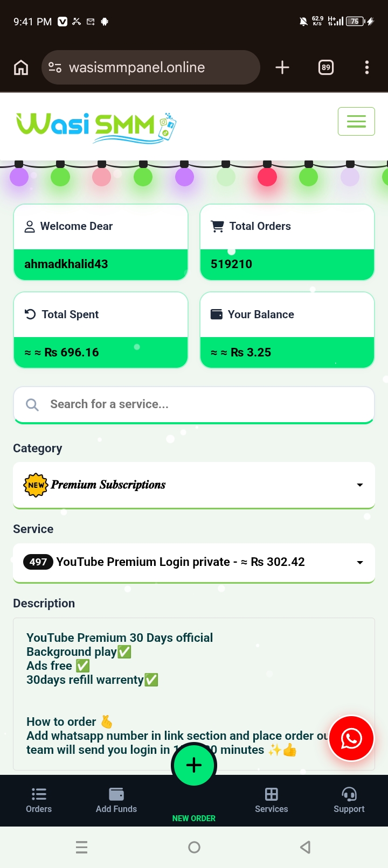
Task: Tap the Android back navigation button
Action: coord(306,848)
